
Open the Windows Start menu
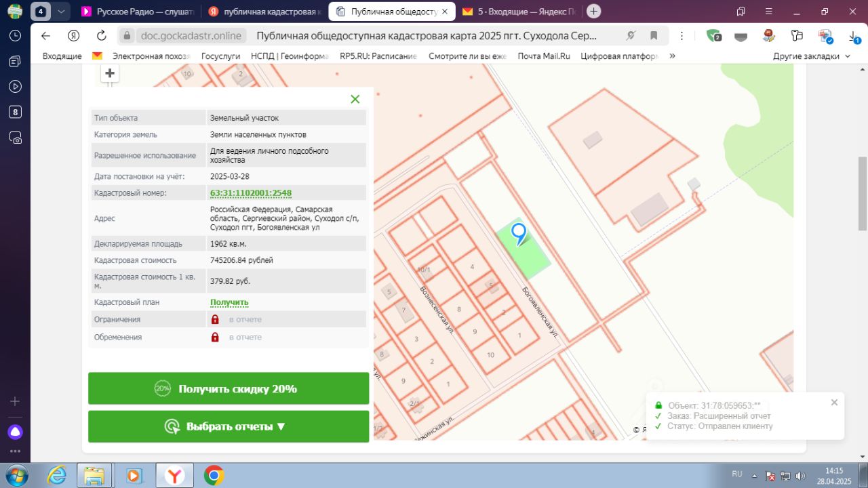point(16,474)
